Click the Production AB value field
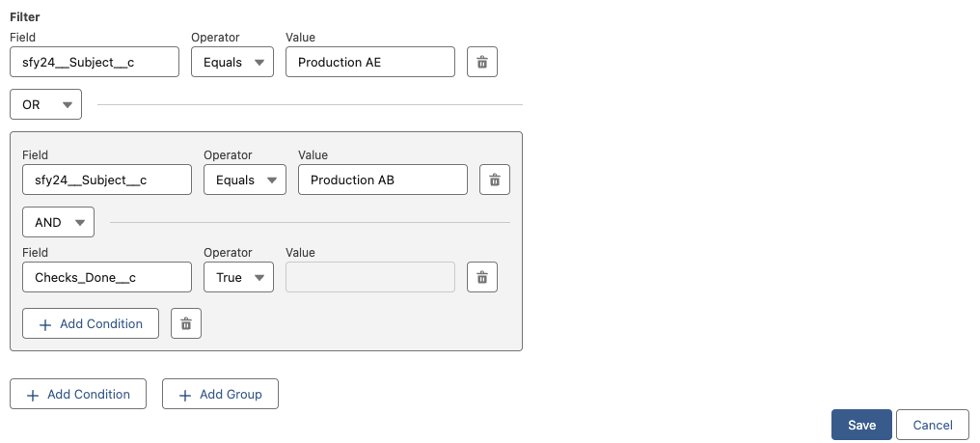This screenshot has height=443, width=980. 383,180
